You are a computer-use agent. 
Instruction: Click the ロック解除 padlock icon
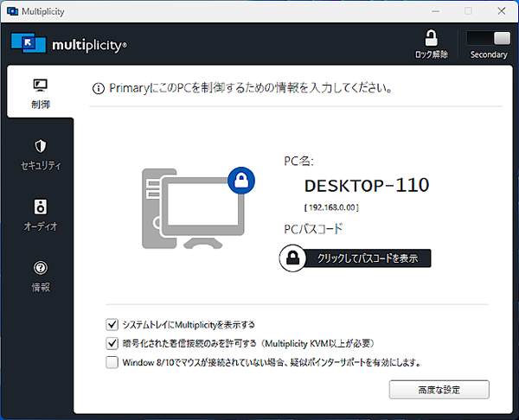tap(431, 38)
